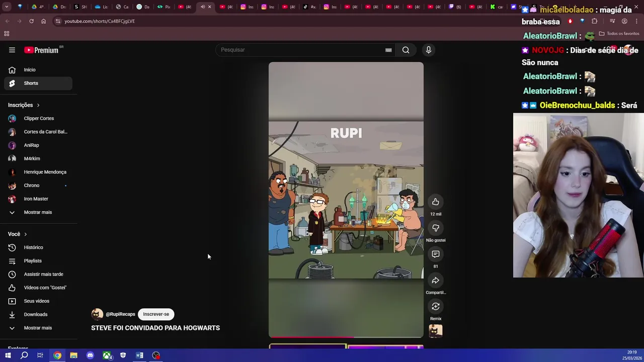Switch to the Twitch tab labeled (6)
Viewport: 644px width, 362px height.
[455, 7]
